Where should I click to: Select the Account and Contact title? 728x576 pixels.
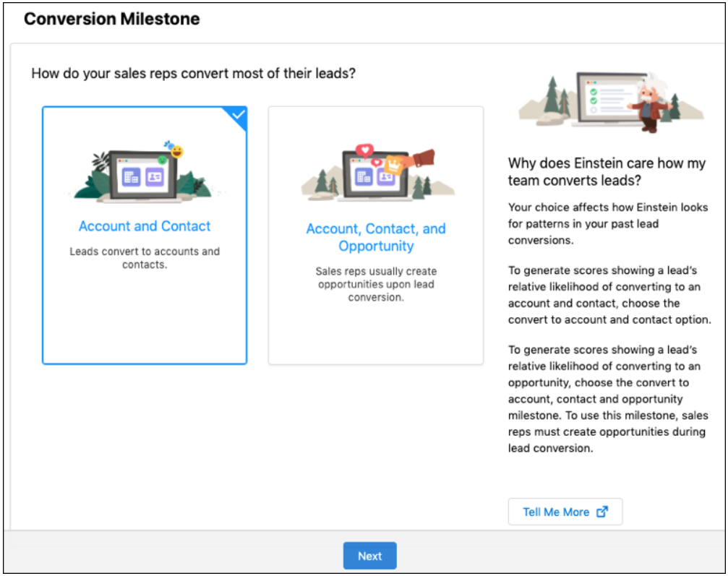(x=145, y=226)
